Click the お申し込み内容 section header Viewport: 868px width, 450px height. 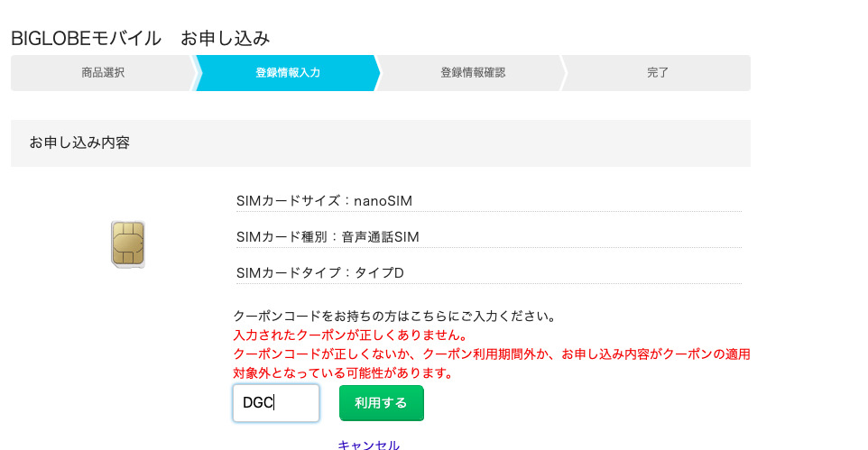tap(79, 142)
